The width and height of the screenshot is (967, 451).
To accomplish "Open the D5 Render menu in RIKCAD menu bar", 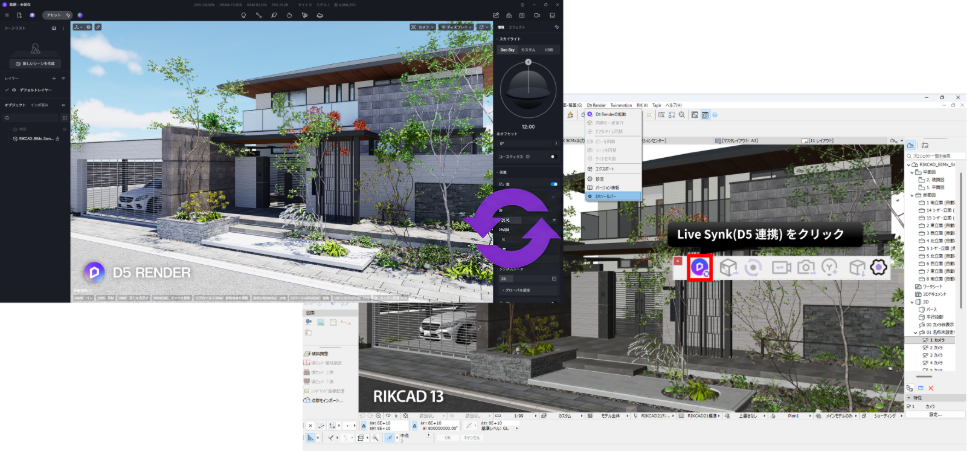I will click(x=596, y=106).
